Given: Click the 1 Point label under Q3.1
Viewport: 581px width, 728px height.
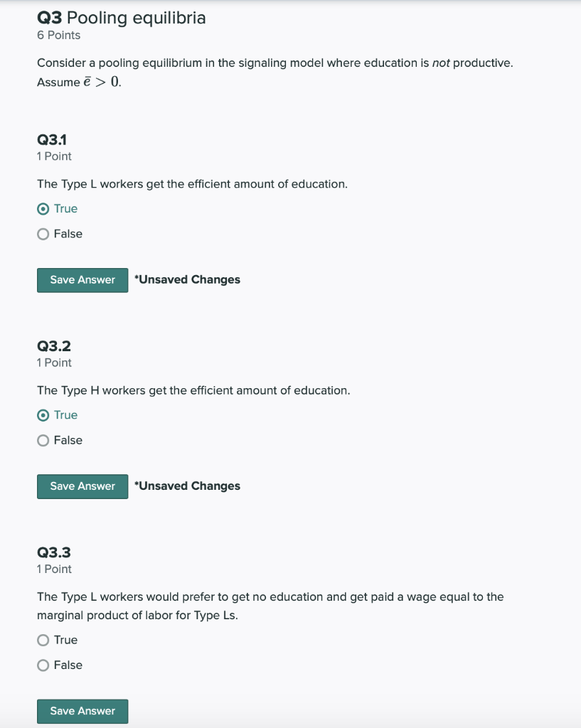Looking at the screenshot, I should pyautogui.click(x=53, y=156).
